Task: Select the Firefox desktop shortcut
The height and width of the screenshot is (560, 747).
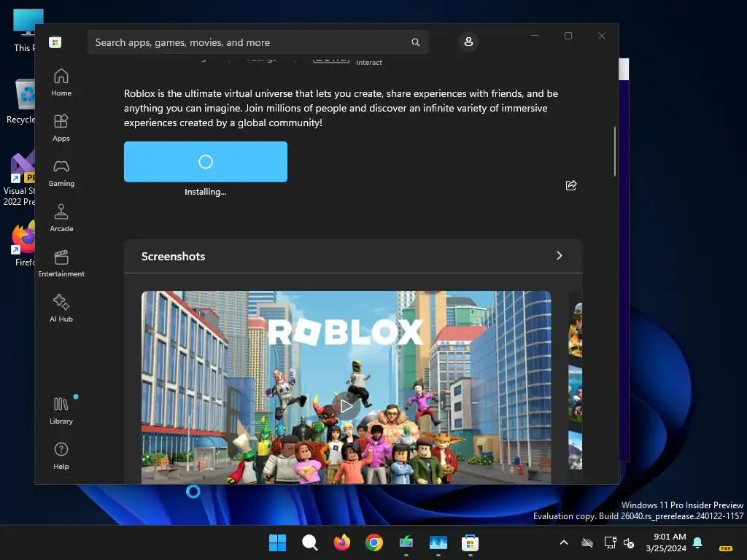Action: (23, 244)
